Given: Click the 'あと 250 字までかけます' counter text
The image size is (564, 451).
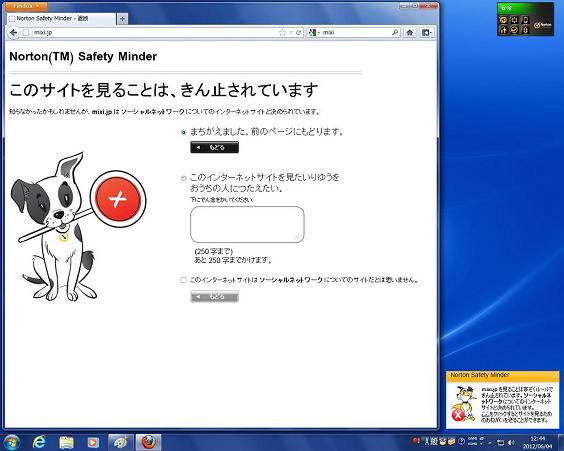Looking at the screenshot, I should coord(233,260).
